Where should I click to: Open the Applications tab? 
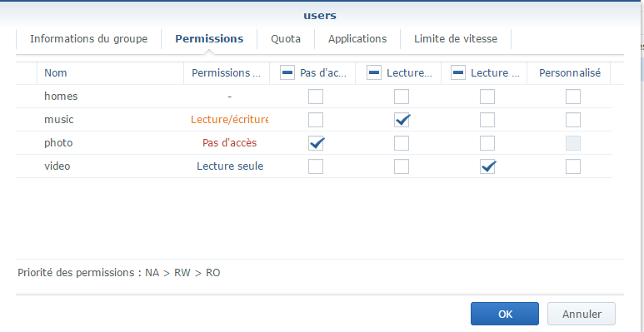pyautogui.click(x=357, y=39)
